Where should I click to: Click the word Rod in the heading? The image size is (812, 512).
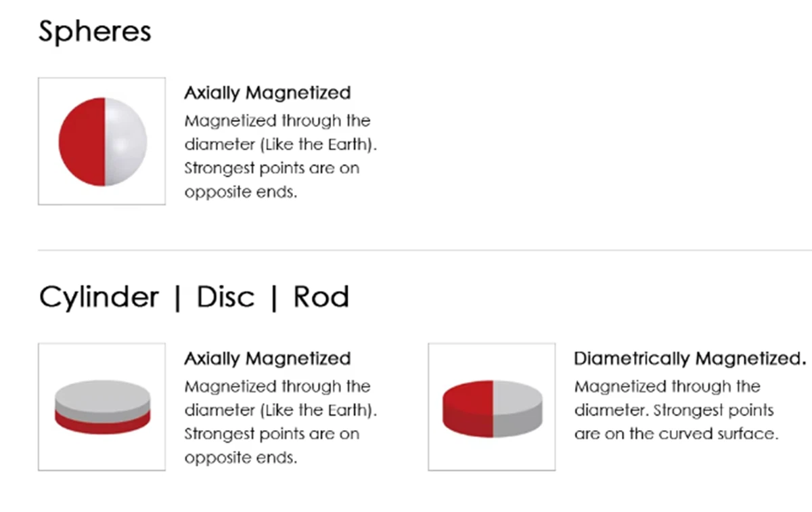coord(321,297)
